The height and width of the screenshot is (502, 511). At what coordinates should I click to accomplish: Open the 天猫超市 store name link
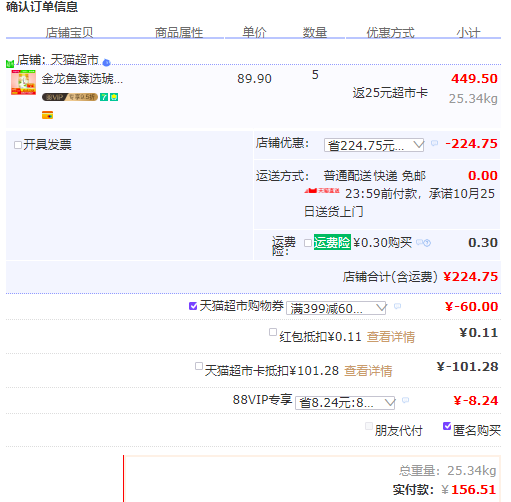pyautogui.click(x=75, y=60)
